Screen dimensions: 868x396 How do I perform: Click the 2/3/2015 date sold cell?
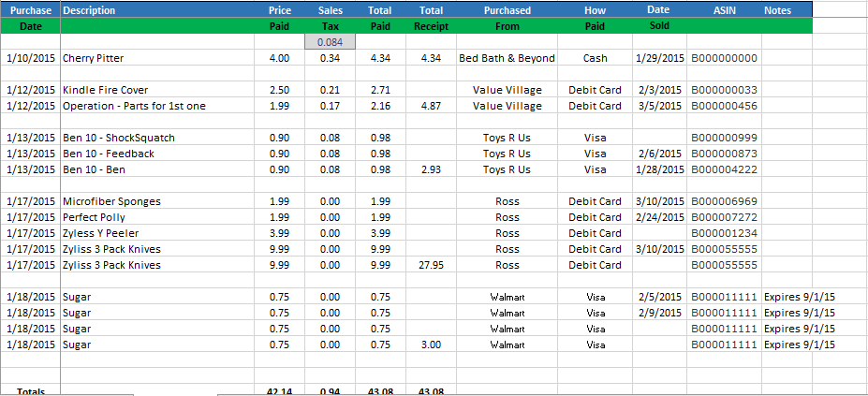tap(660, 90)
